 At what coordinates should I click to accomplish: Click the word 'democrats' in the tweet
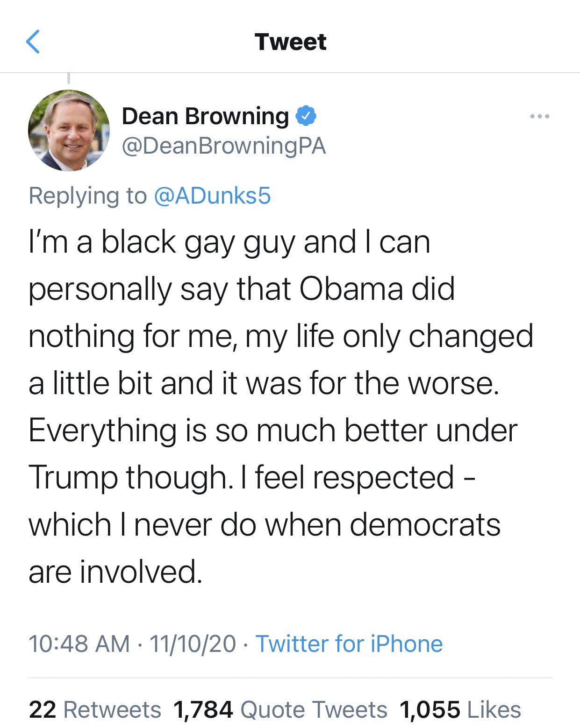pos(425,524)
